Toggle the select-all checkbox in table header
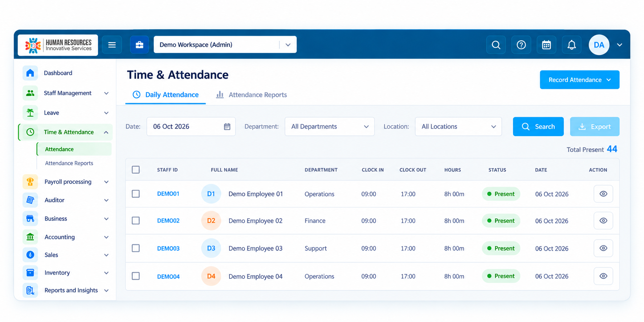644x322 pixels. [136, 170]
